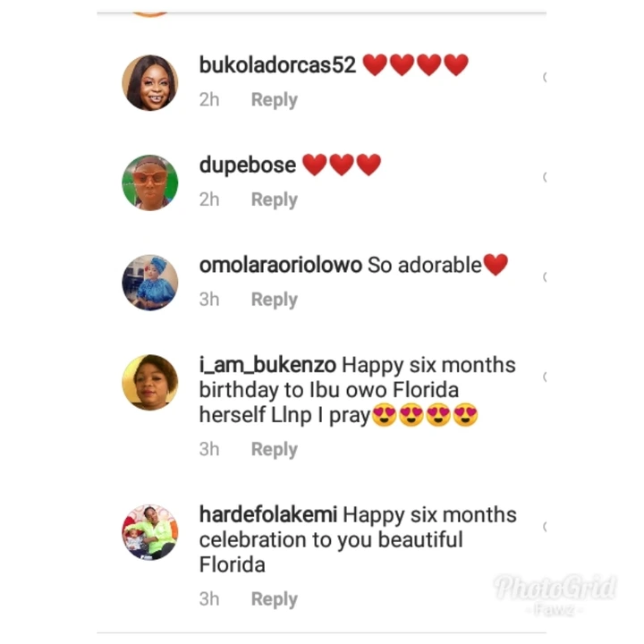Open dupebose's profile picture
The image size is (644, 644).
tap(150, 182)
